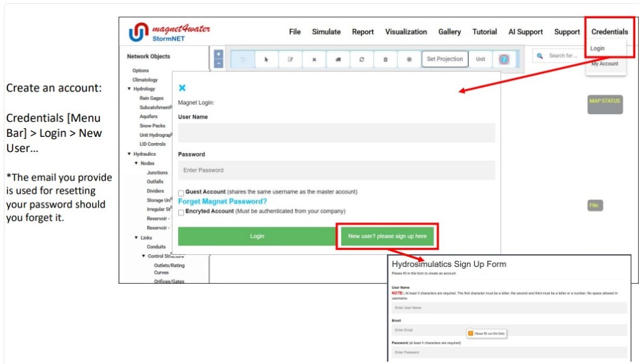This screenshot has height=364, width=639.
Task: Select Dividers tree item
Action: [155, 191]
